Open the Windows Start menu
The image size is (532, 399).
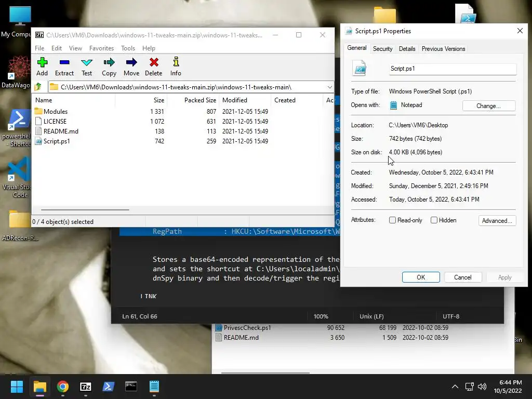17,387
